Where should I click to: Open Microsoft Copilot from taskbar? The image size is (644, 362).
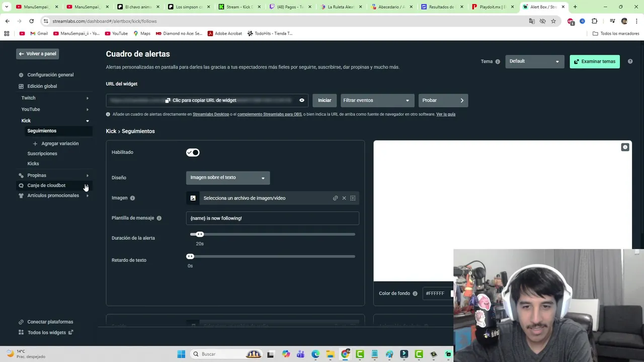tap(286, 354)
